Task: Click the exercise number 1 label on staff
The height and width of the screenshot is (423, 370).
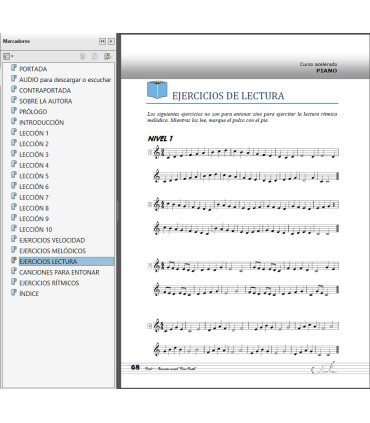Action: pos(150,153)
